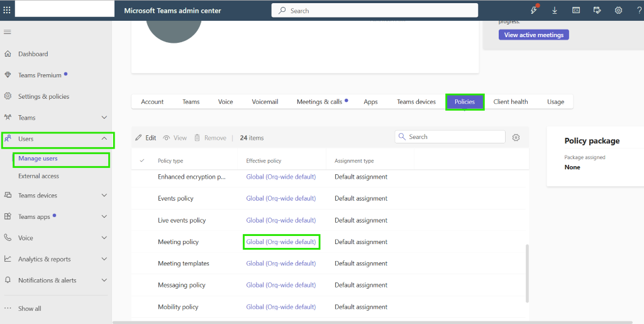
Task: Open settings gear in the top header
Action: tap(618, 11)
